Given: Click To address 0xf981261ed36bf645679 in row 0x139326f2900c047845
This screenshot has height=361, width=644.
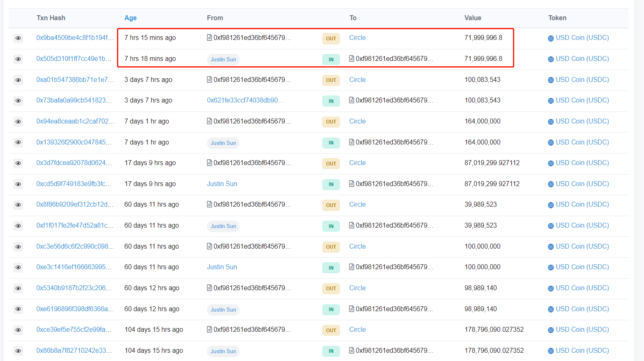Looking at the screenshot, I should pos(394,142).
